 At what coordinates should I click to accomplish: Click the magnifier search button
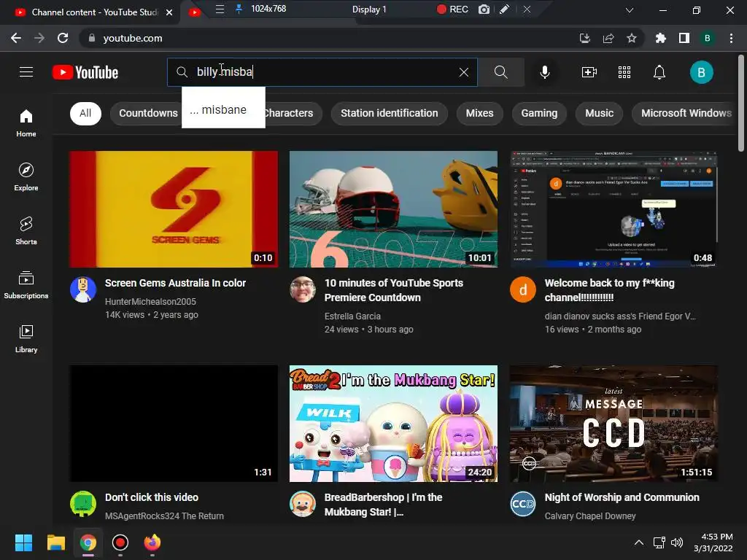point(500,72)
